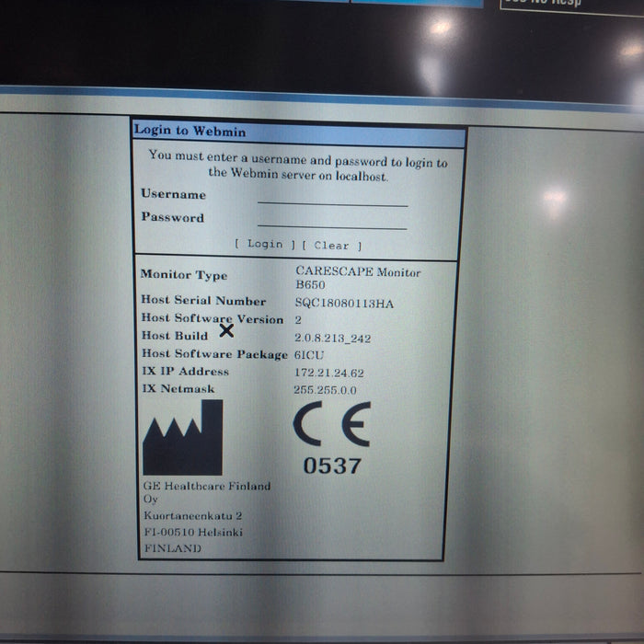Select netmask value '255.255.0.0'
This screenshot has height=644, width=644.
pyautogui.click(x=325, y=390)
